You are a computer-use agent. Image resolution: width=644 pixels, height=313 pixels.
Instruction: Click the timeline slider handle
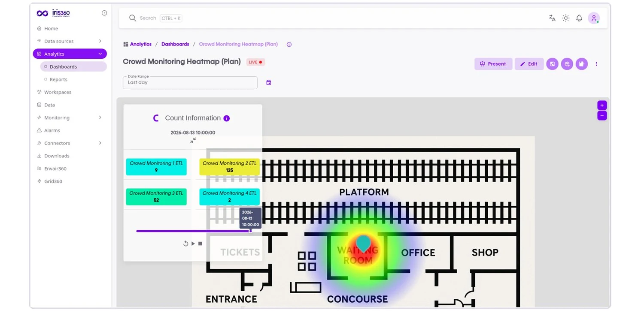251,231
